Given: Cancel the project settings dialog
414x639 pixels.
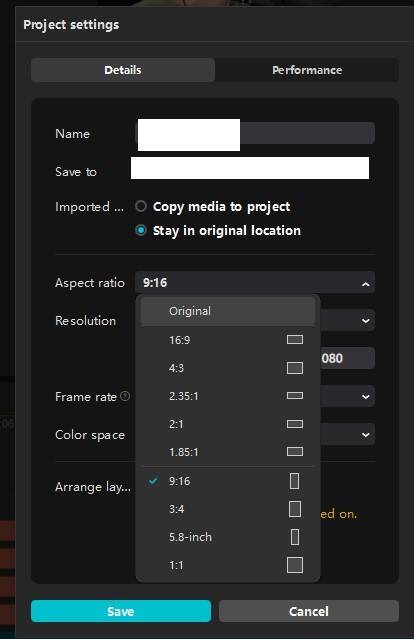Looking at the screenshot, I should point(308,611).
